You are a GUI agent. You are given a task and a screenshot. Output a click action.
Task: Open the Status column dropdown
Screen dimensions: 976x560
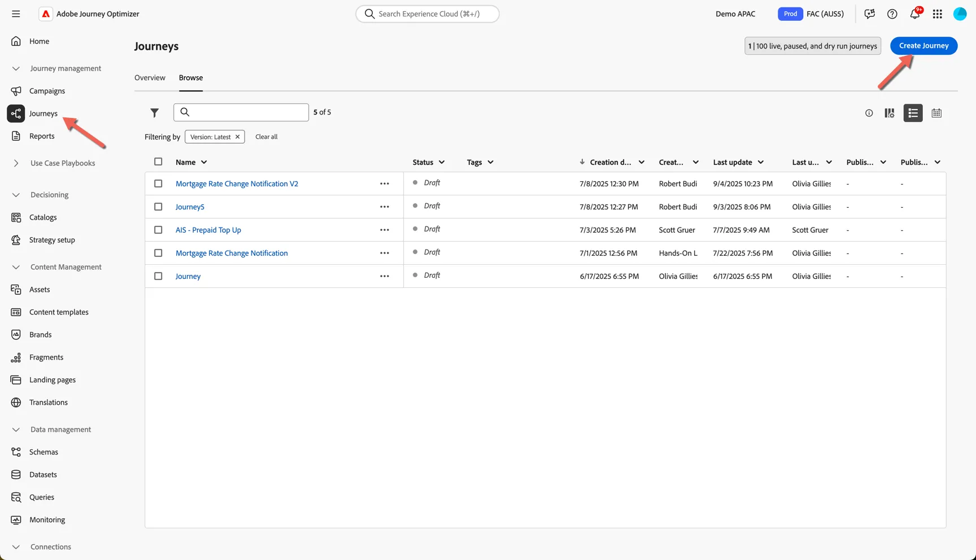click(442, 163)
